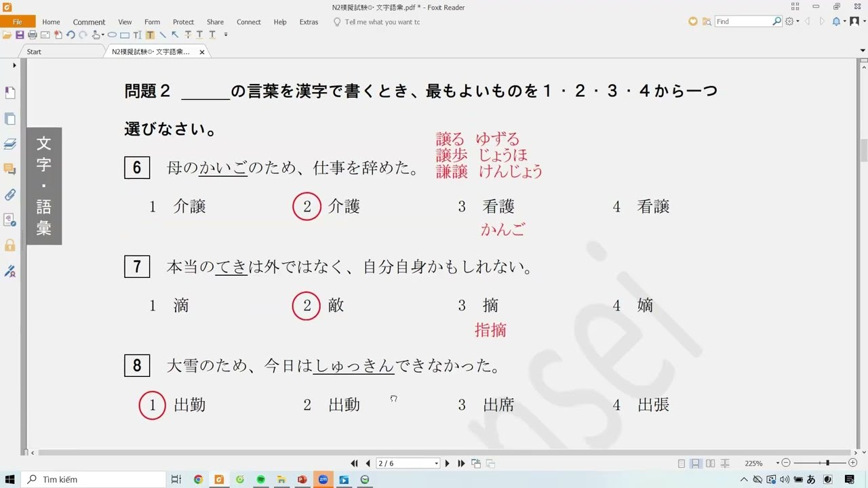Click the search magnifier in Find box

point(777,22)
